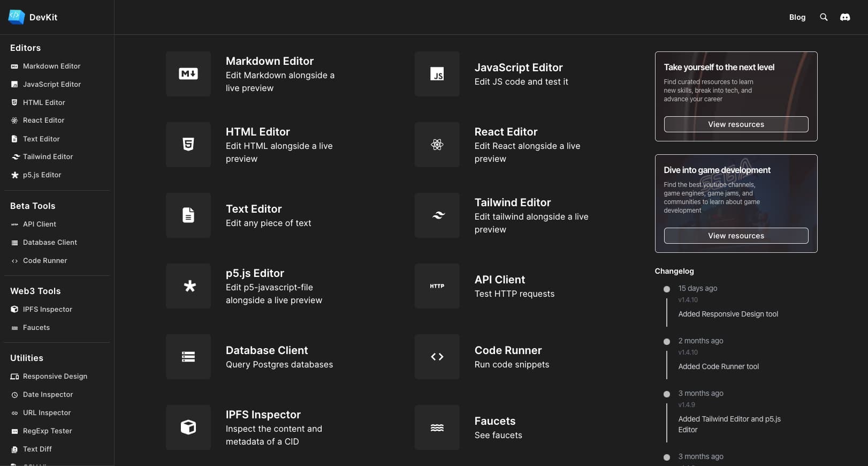
Task: Open Responsive Design in the Utilities sidebar
Action: pos(55,377)
